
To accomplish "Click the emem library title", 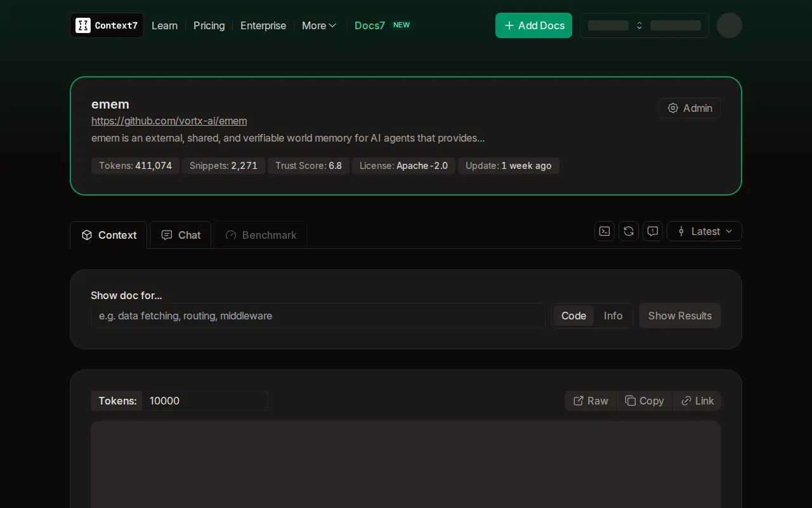I will [110, 104].
